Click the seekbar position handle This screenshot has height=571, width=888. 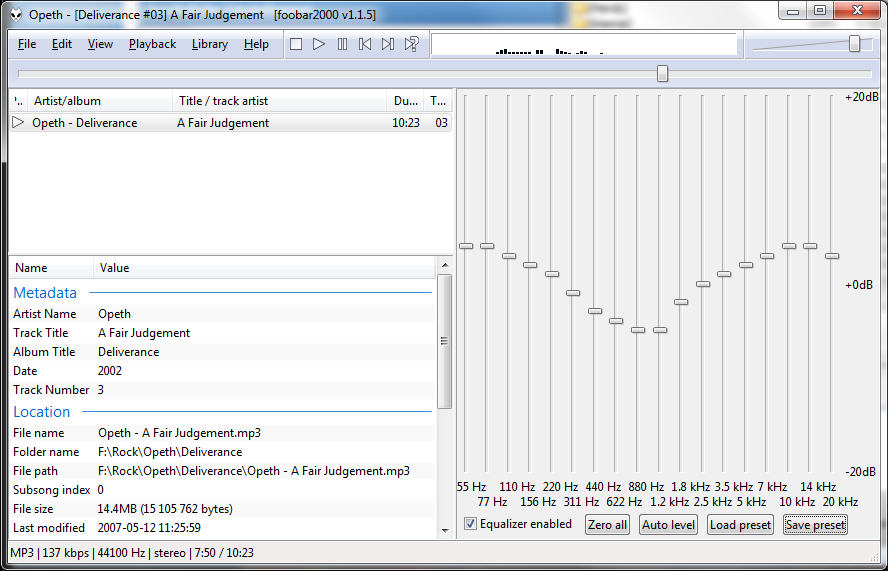[662, 74]
